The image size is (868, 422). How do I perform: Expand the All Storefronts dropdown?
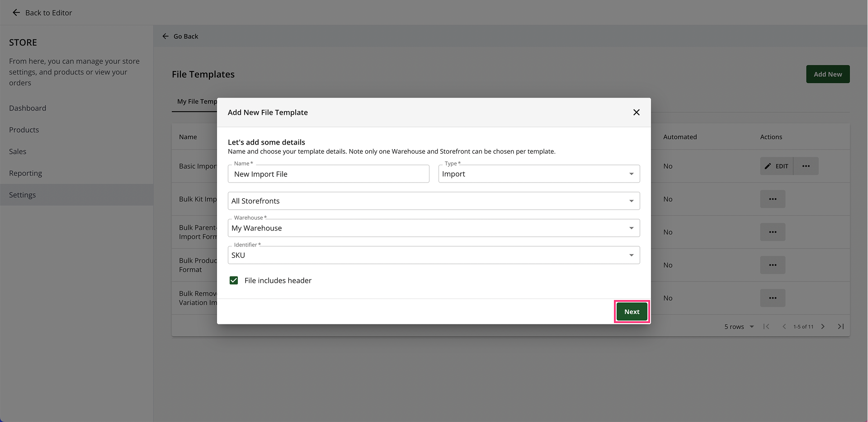coord(434,201)
